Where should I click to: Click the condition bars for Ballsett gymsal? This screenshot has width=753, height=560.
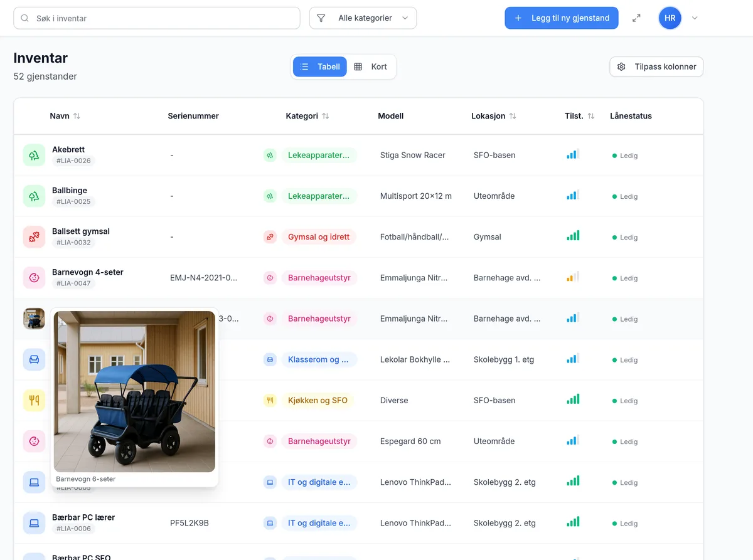[573, 236]
